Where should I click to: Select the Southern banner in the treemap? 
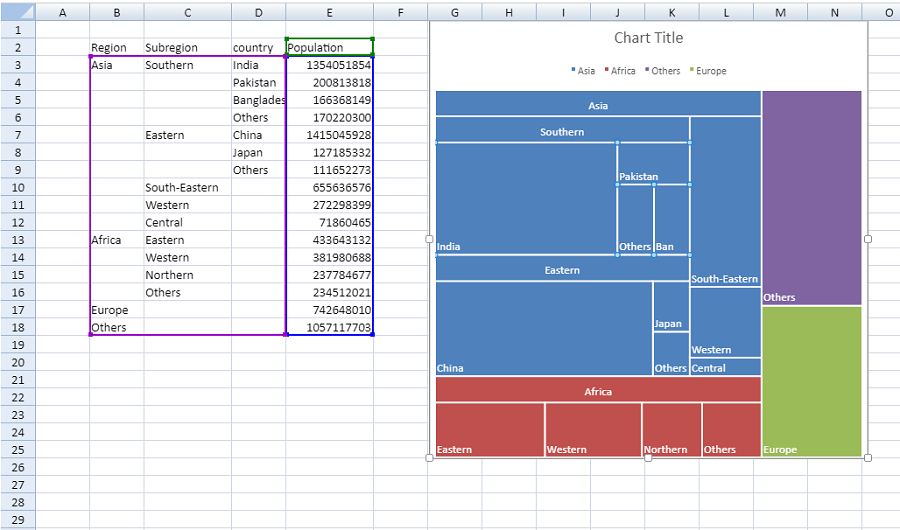[x=562, y=130]
